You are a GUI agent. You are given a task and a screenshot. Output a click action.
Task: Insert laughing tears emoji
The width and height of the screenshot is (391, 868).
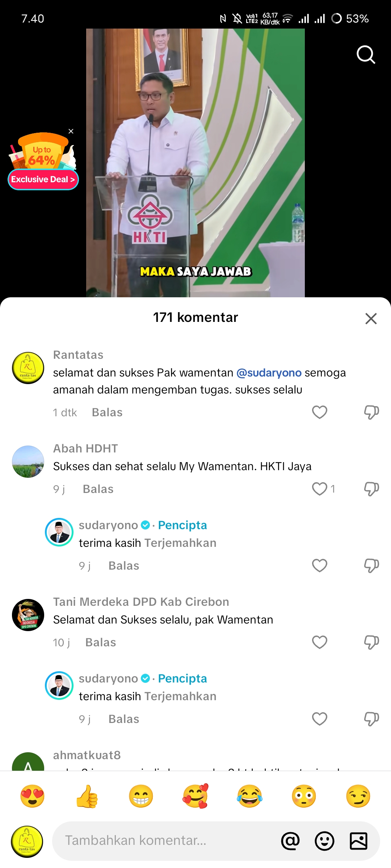click(249, 796)
